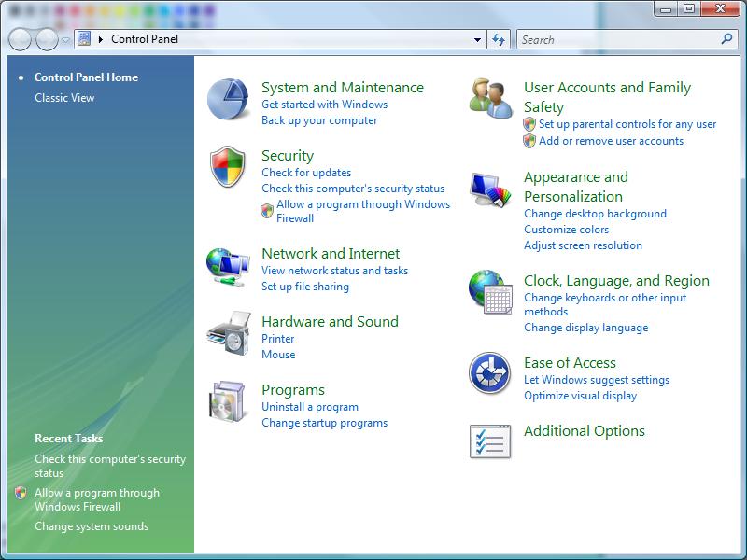The height and width of the screenshot is (560, 747).
Task: Expand the Control Panel breadcrumb arrow
Action: (101, 39)
